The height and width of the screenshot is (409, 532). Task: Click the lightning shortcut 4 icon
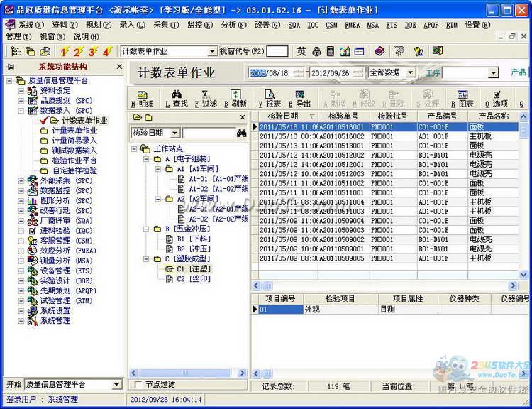coord(108,52)
